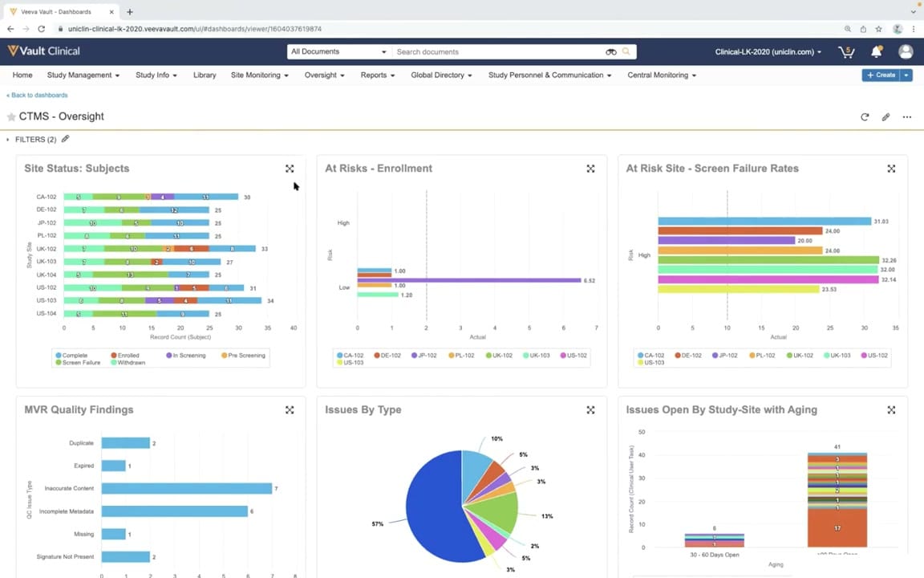Click the Inaccurate Content bar in MVR chart
The height and width of the screenshot is (578, 924).
click(x=186, y=488)
